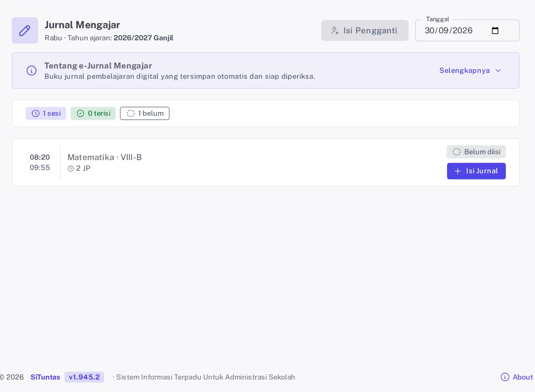Expand the Selengkapnya chevron arrow
Screen dimensions: 535x392
pos(498,70)
